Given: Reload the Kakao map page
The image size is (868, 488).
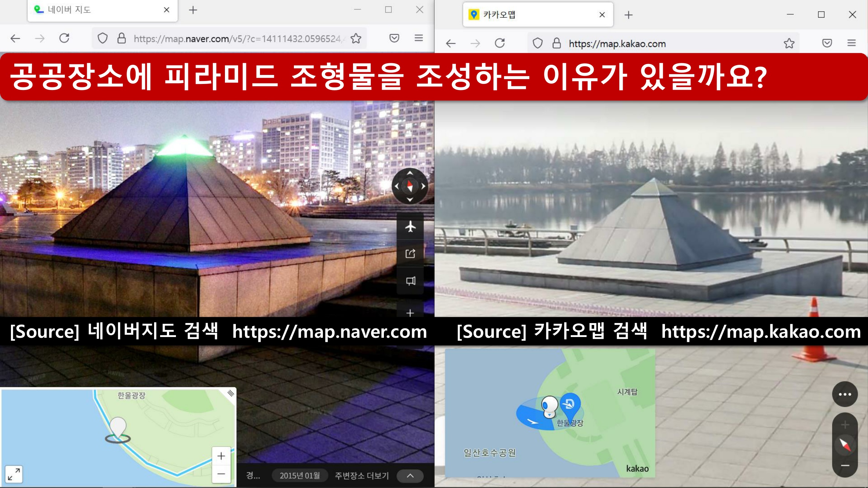Looking at the screenshot, I should (500, 43).
